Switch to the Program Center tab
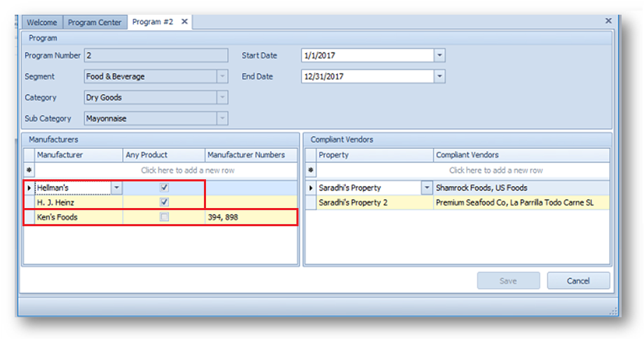Viewport: 644px width, 339px height. (x=95, y=22)
